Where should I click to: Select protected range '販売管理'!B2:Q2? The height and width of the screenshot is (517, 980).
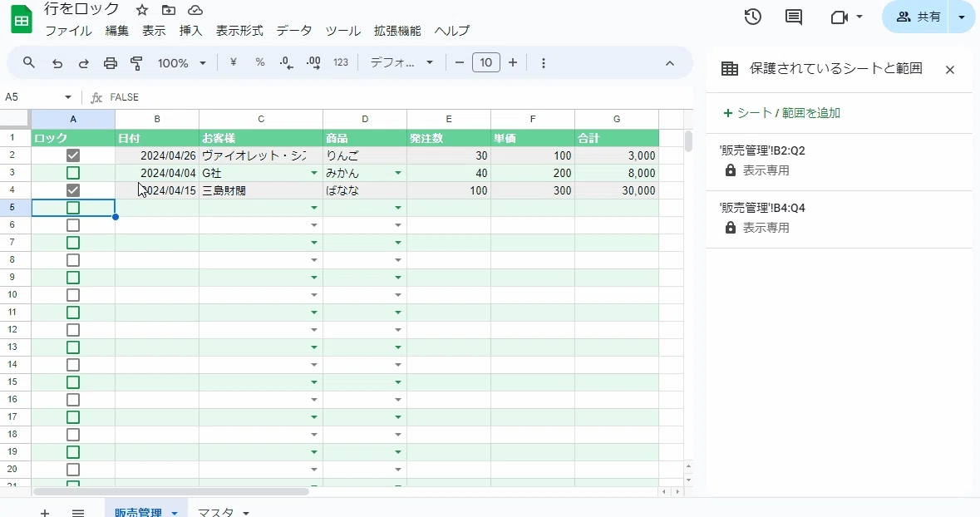click(839, 161)
